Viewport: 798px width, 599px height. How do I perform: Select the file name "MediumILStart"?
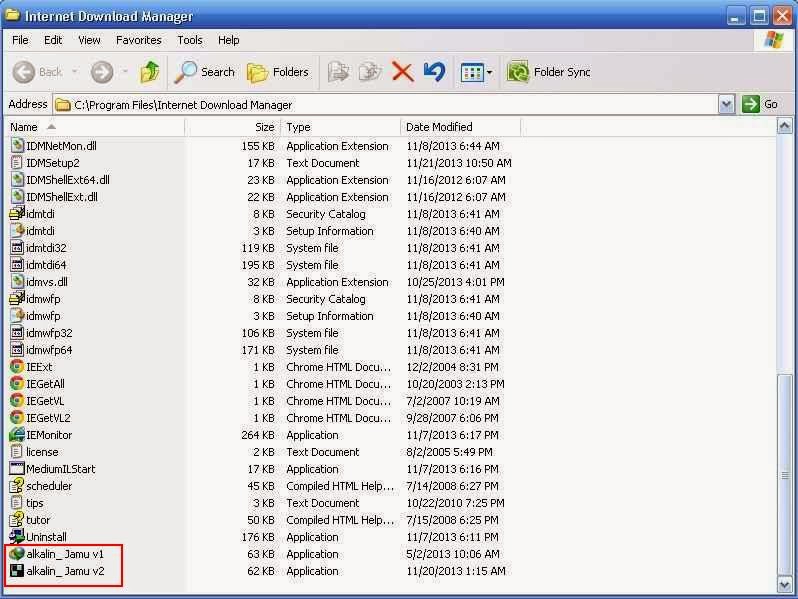(x=61, y=469)
